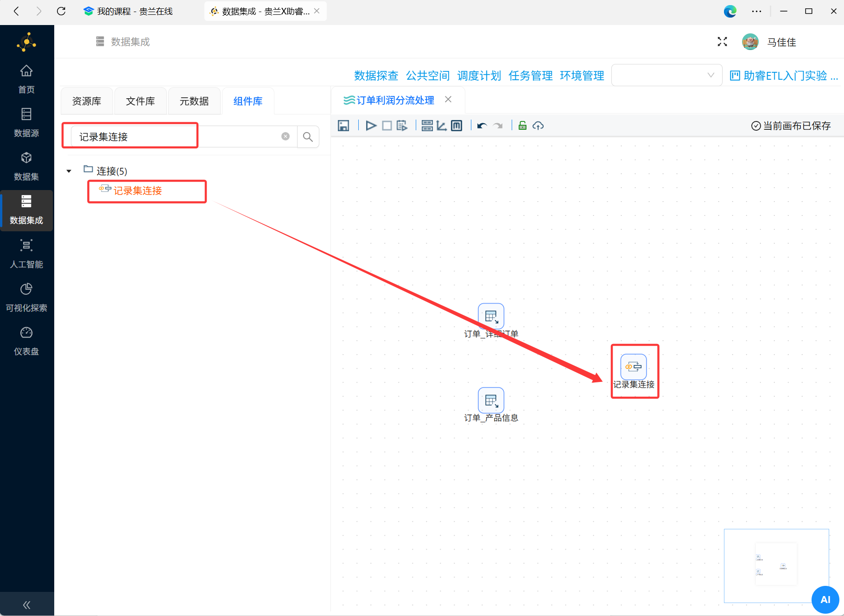Viewport: 844px width, 616px height.
Task: Reload the page with refresh button
Action: click(61, 11)
